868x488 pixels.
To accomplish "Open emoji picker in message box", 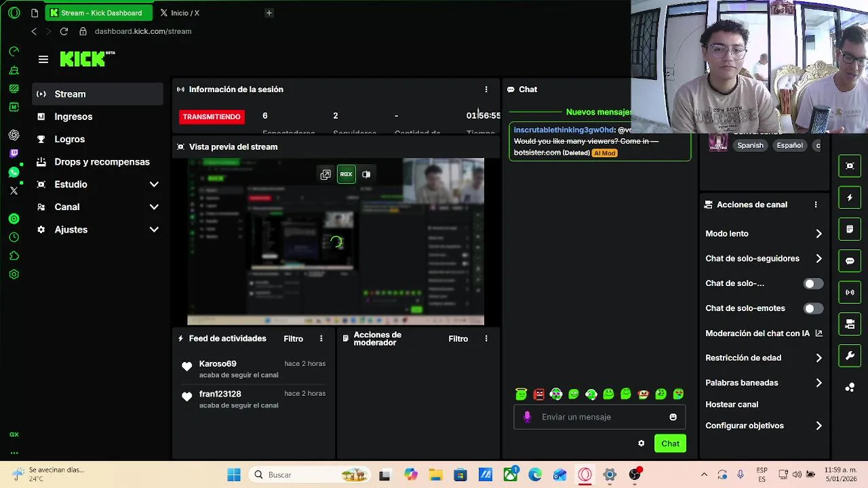I will pyautogui.click(x=673, y=417).
